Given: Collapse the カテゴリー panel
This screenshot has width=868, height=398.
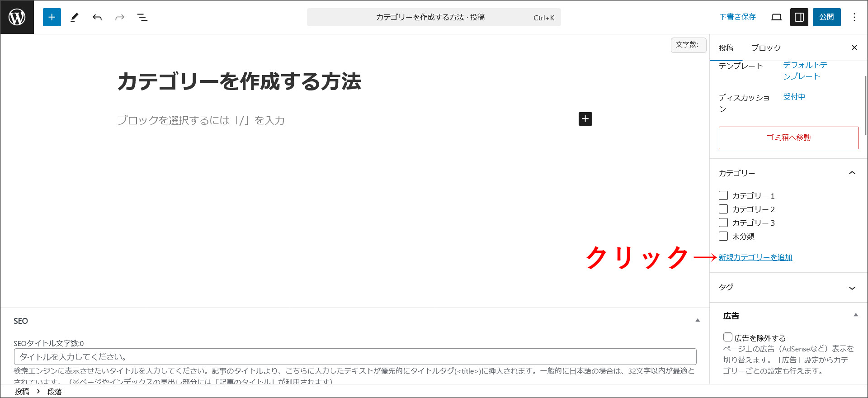Looking at the screenshot, I should (x=852, y=173).
